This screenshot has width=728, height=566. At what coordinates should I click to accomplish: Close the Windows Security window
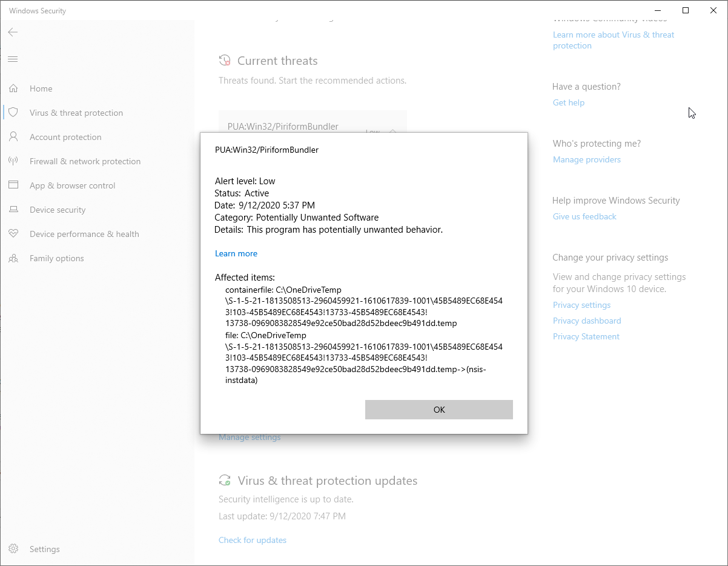(713, 10)
